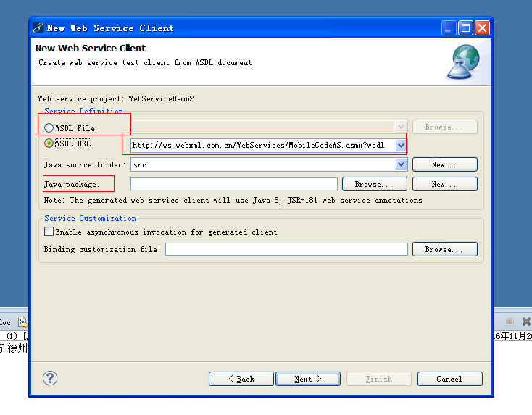
Task: Click the WSDL URL text field
Action: coord(263,146)
